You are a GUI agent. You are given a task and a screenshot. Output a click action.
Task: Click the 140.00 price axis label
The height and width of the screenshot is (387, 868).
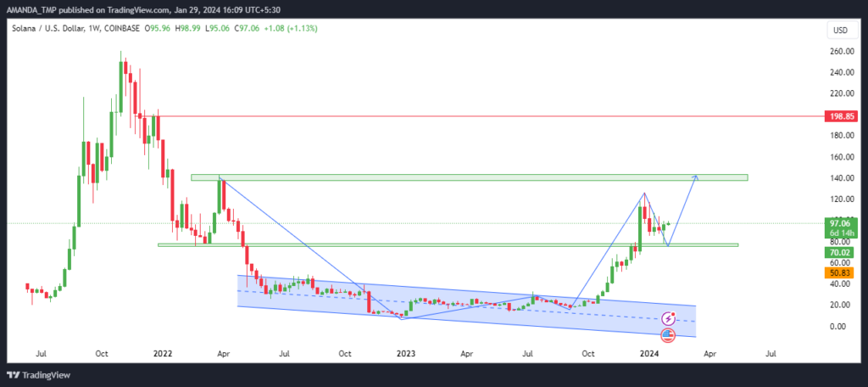pyautogui.click(x=840, y=178)
